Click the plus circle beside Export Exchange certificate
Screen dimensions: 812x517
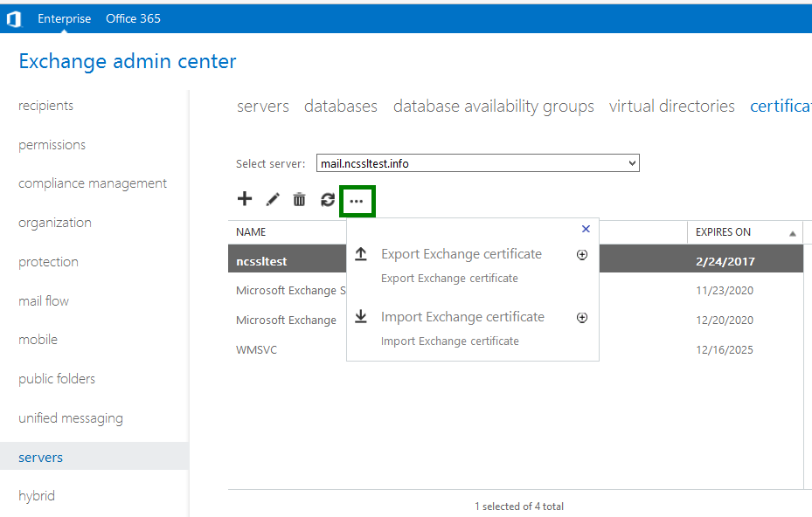pos(582,255)
